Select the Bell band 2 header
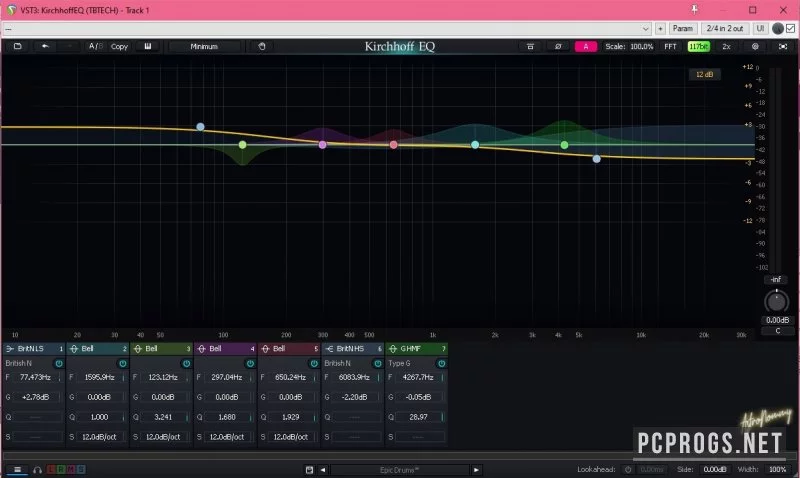The width and height of the screenshot is (800, 478). pos(97,349)
